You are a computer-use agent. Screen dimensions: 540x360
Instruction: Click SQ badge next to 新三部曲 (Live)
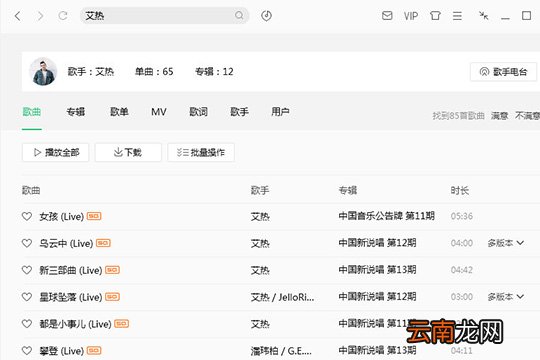pos(112,270)
